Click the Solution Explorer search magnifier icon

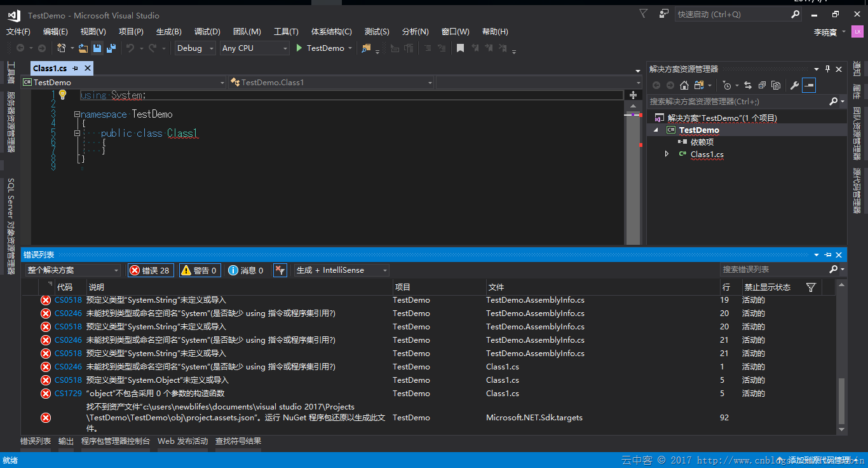(834, 102)
